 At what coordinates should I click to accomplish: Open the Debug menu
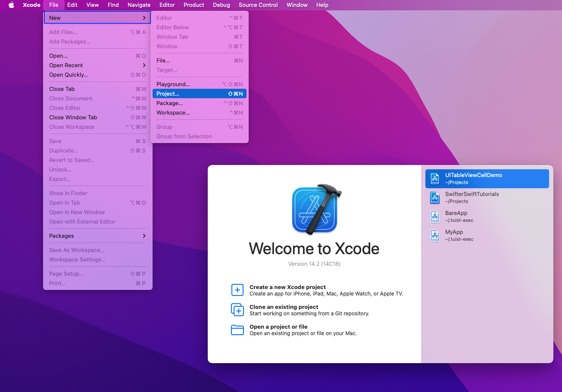222,5
